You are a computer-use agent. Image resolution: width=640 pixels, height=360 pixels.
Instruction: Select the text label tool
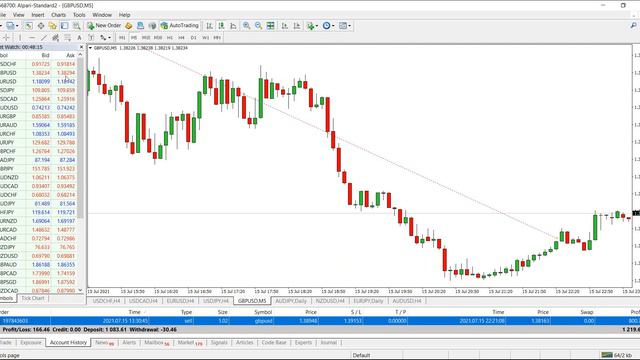(x=91, y=38)
